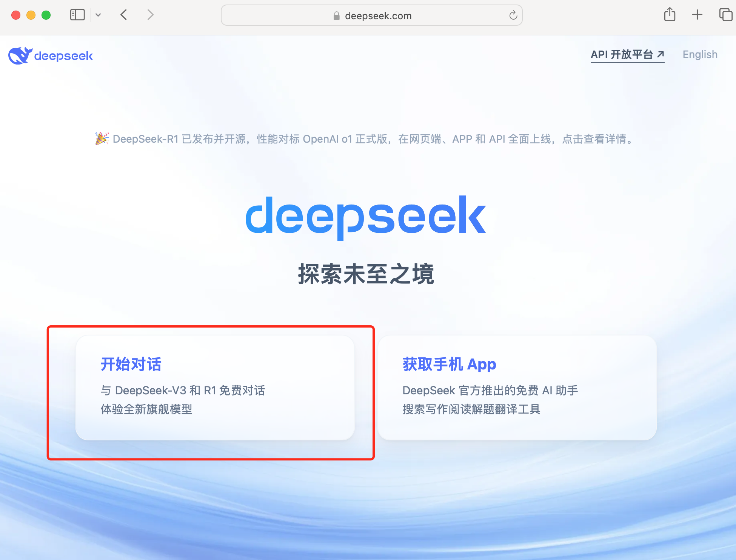Show the tab overview icon
This screenshot has height=560, width=736.
pyautogui.click(x=725, y=15)
